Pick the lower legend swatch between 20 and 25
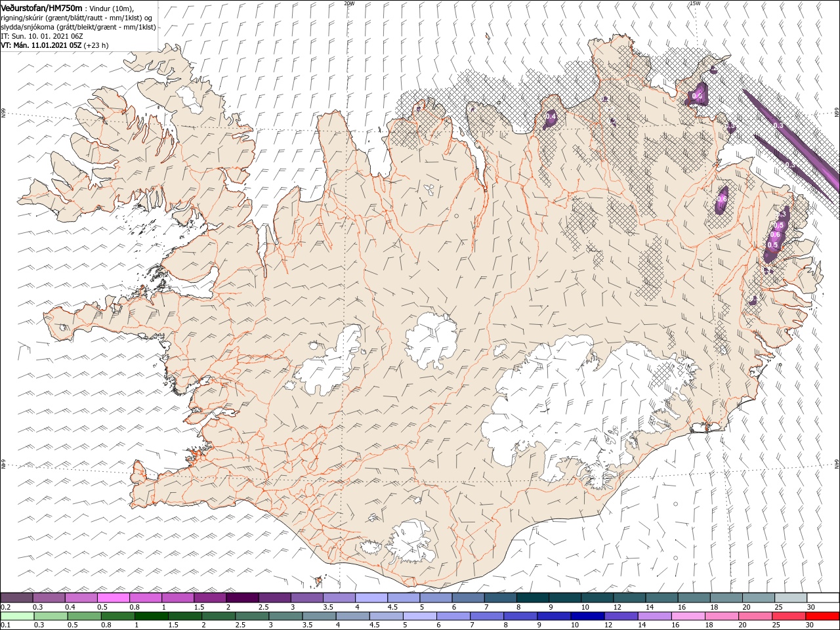Viewport: 840px width, 630px height. coord(755,616)
